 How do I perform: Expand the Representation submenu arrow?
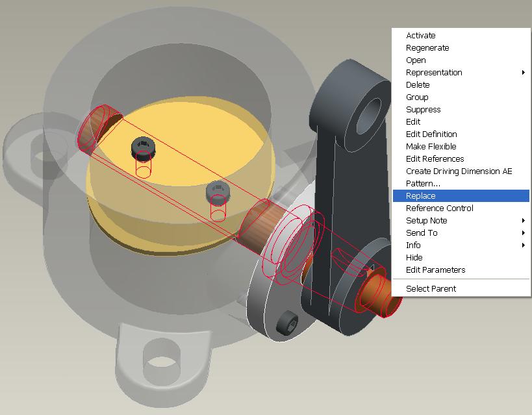[x=524, y=73]
